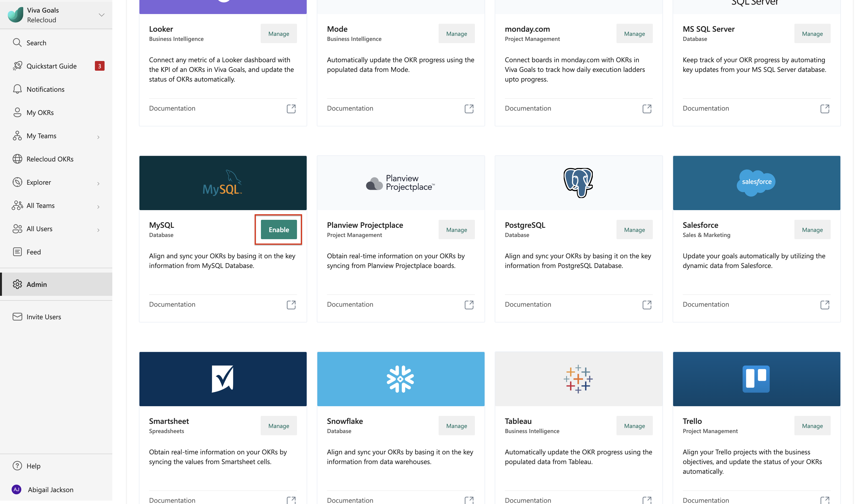Viewport: 867px width, 504px height.
Task: Click the Feed list icon
Action: coord(17,252)
